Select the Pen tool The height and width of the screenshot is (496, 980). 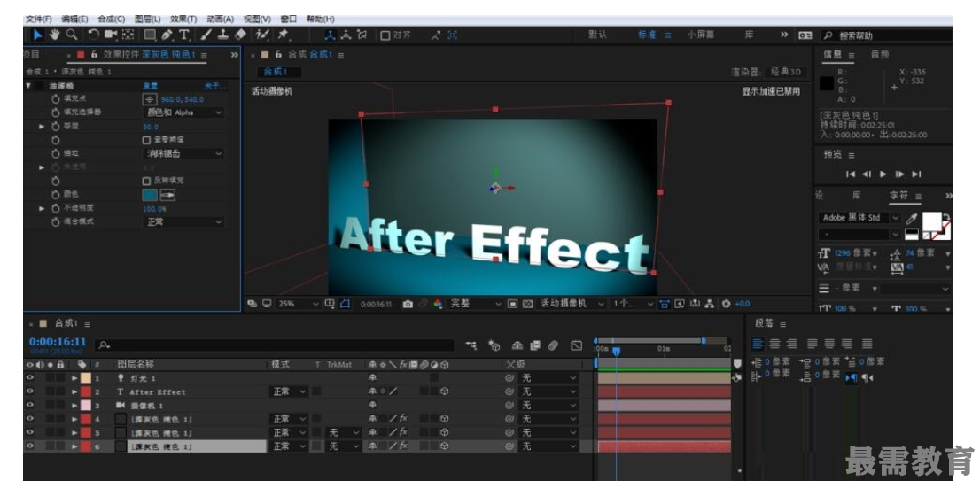coord(167,35)
